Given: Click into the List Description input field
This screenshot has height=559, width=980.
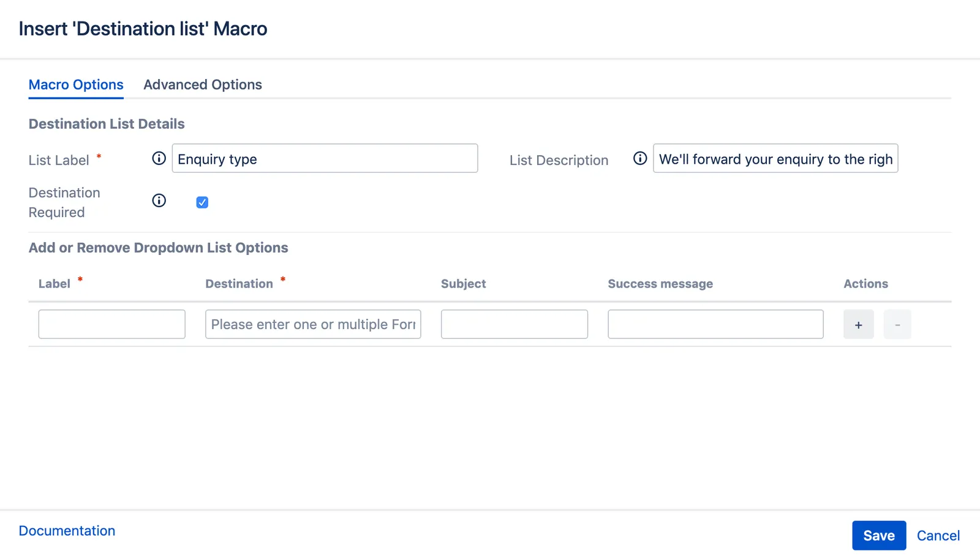Looking at the screenshot, I should pos(775,158).
